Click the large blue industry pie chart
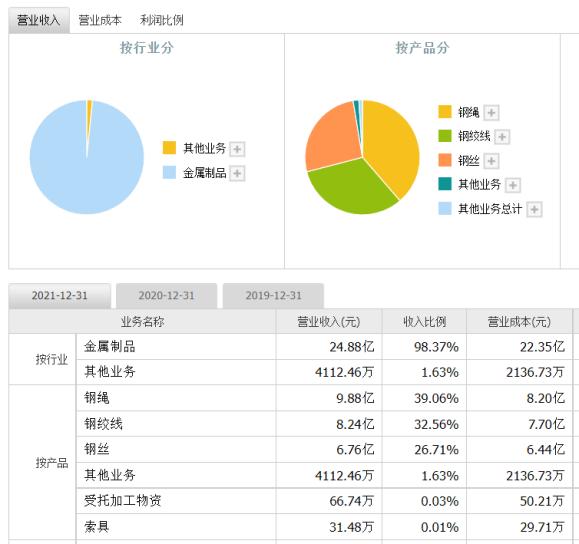 (x=87, y=157)
